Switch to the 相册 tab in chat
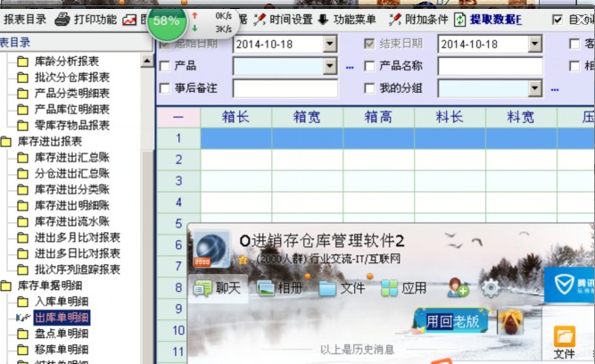This screenshot has height=364, width=595. click(279, 288)
